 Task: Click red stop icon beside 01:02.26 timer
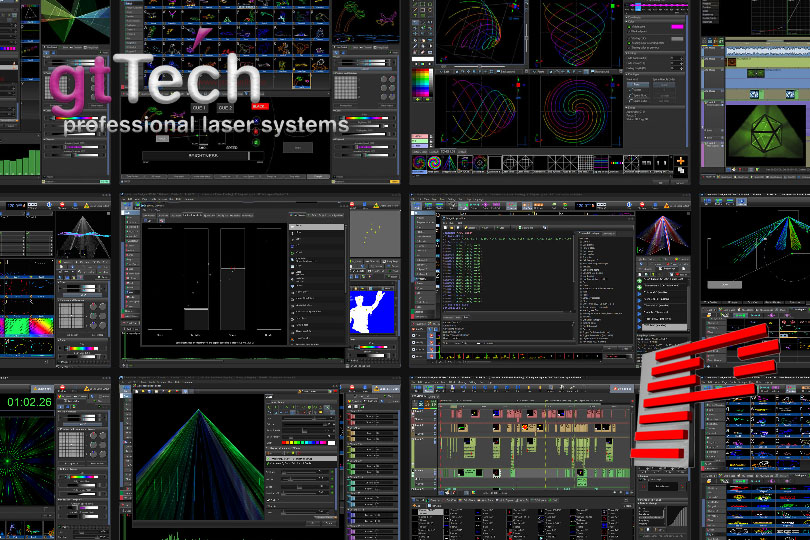pos(63,388)
